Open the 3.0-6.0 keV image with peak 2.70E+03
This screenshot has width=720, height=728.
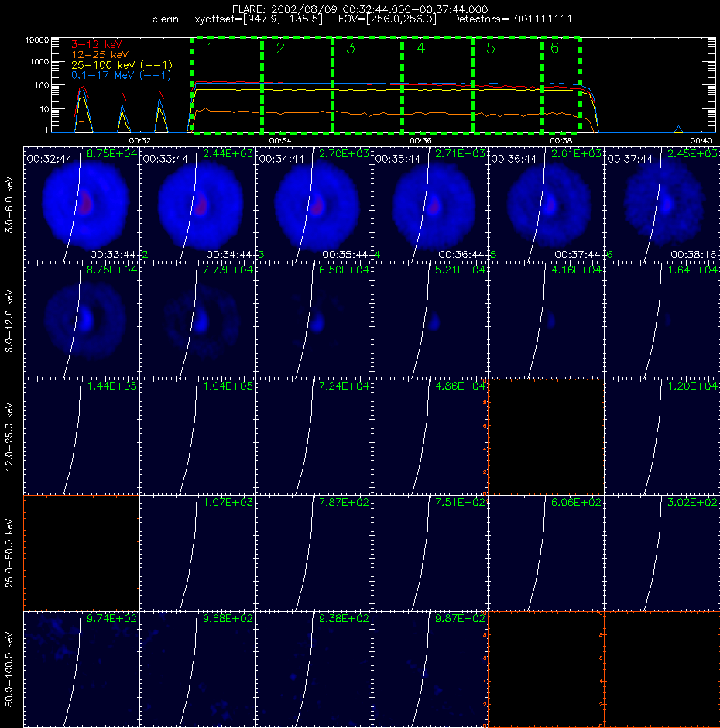pos(314,204)
